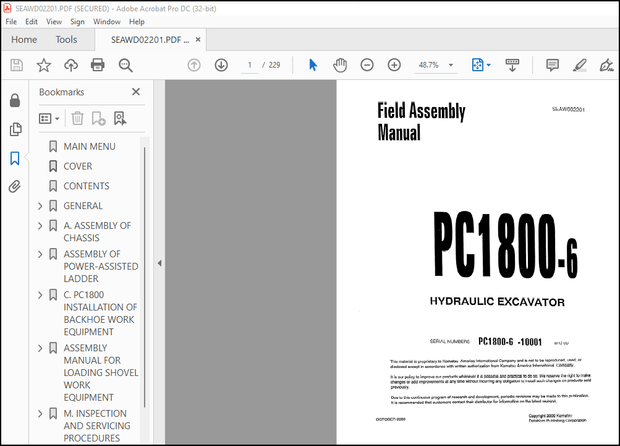Screen dimensions: 620x446
Task: Zoom out with minus button
Action: click(x=367, y=65)
